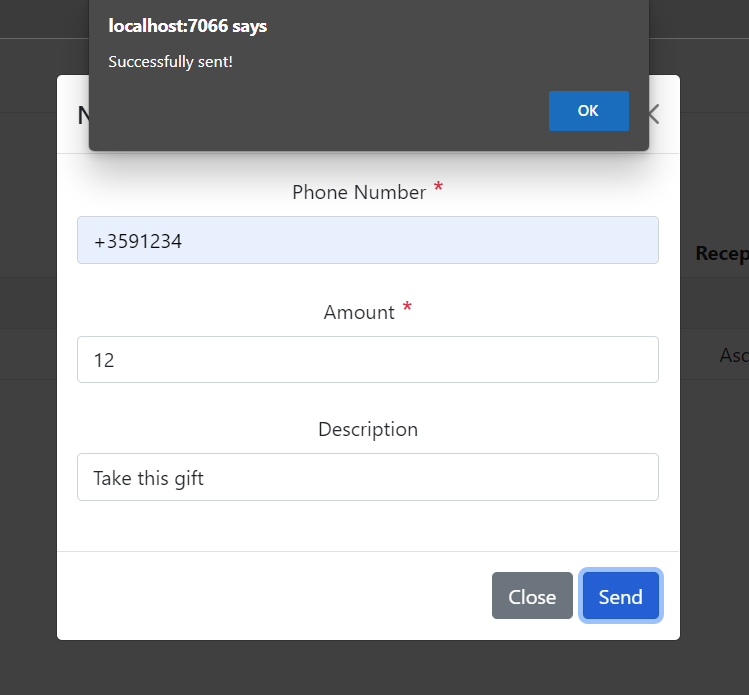Click the gray Close button

pos(532,596)
